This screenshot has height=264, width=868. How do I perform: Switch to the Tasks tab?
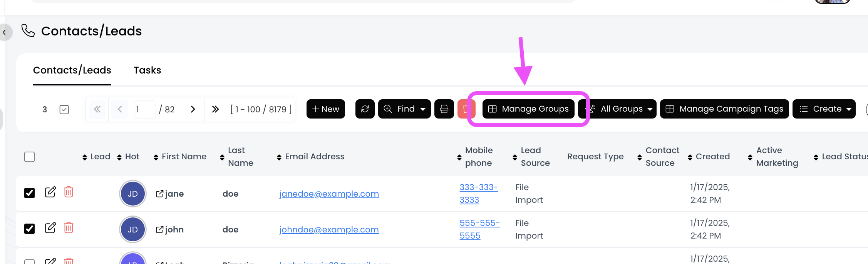pyautogui.click(x=147, y=70)
